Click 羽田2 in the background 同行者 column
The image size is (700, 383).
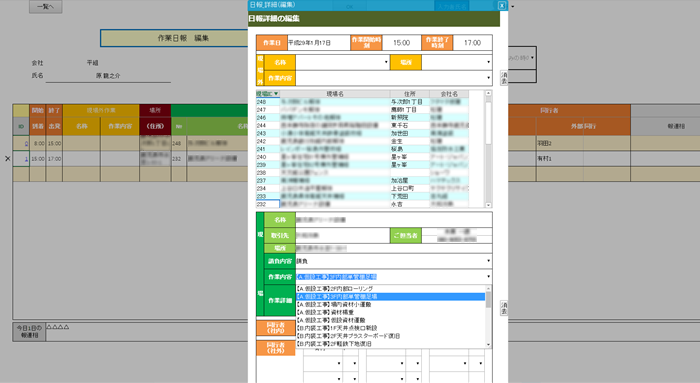(544, 143)
